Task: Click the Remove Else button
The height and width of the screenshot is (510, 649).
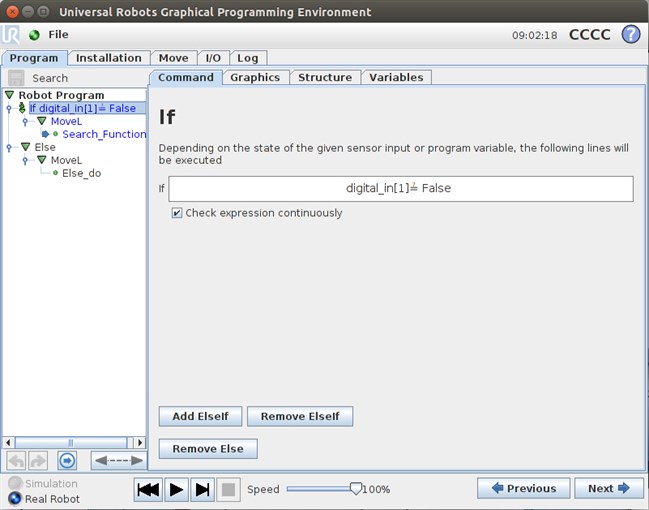Action: point(208,449)
